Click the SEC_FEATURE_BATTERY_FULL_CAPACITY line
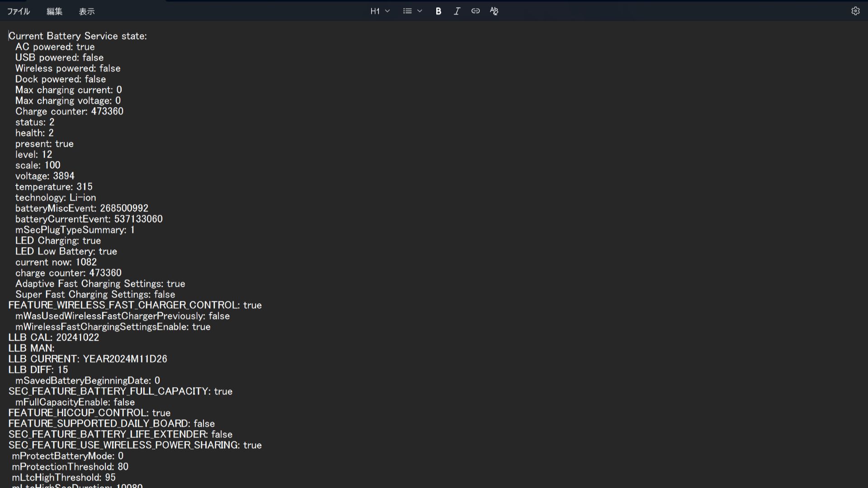The width and height of the screenshot is (868, 488). click(x=120, y=391)
